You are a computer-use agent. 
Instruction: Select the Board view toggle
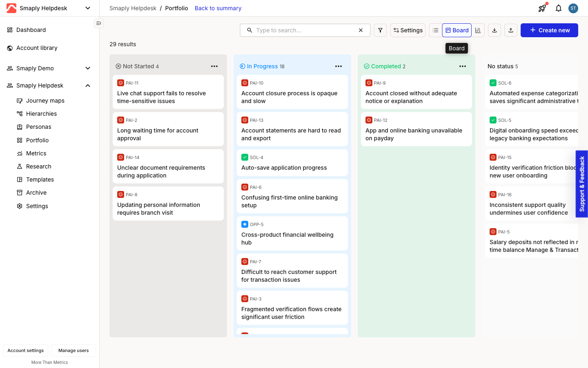(x=457, y=30)
